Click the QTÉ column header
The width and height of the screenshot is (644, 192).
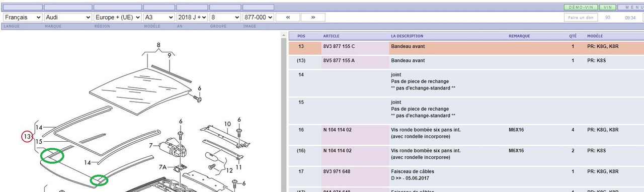tap(573, 36)
